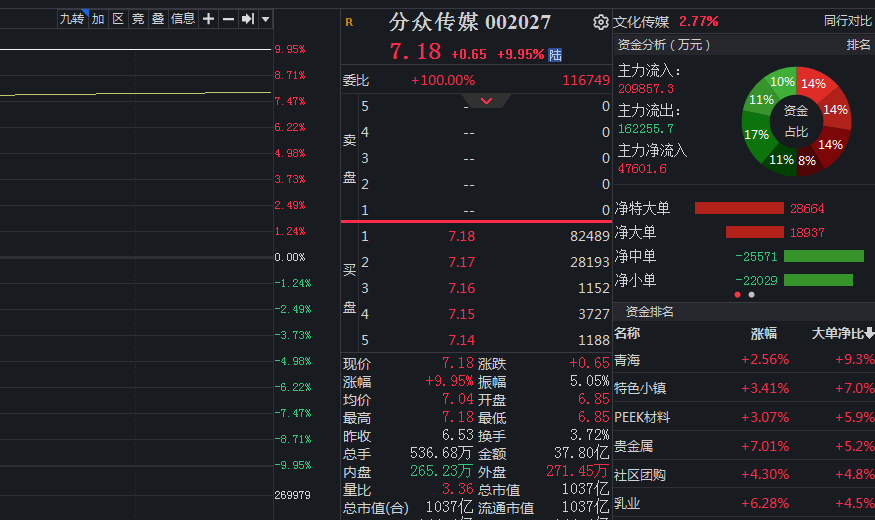Click the 资金占比 donut center
Viewport: 875px width, 520px height.
click(796, 121)
